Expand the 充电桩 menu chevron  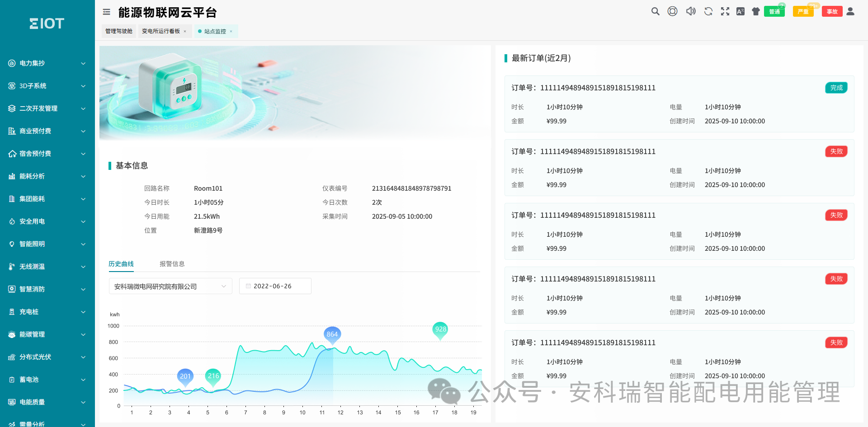pyautogui.click(x=83, y=312)
